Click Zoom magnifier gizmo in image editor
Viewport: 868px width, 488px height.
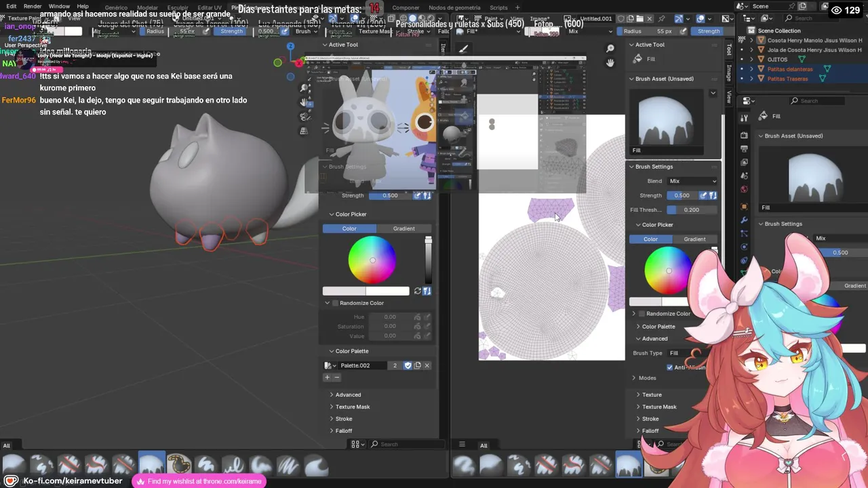610,49
